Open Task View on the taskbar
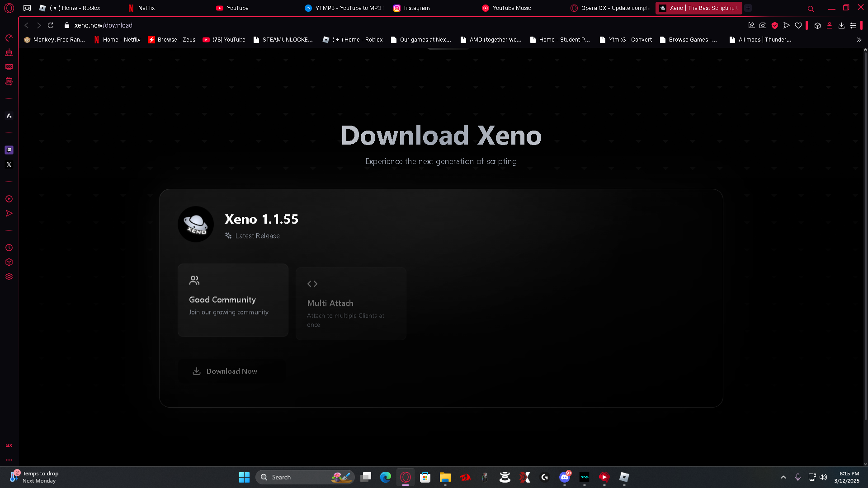The height and width of the screenshot is (488, 868). 366,477
